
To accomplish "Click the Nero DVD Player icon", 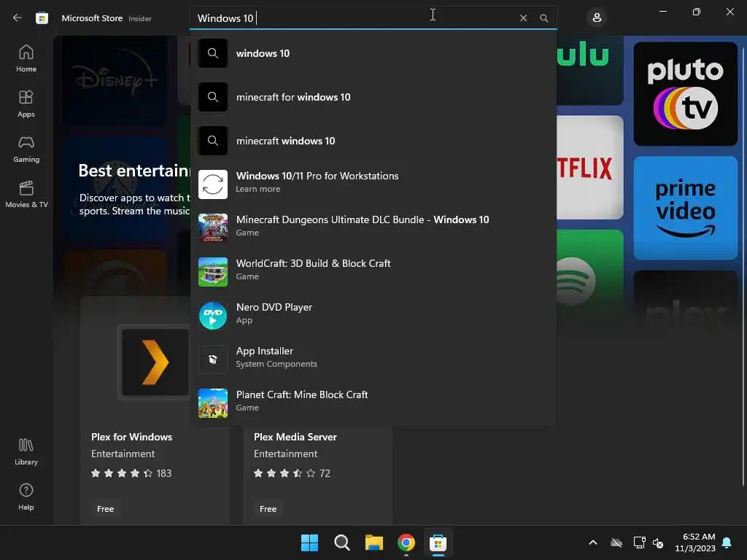I will tap(213, 316).
